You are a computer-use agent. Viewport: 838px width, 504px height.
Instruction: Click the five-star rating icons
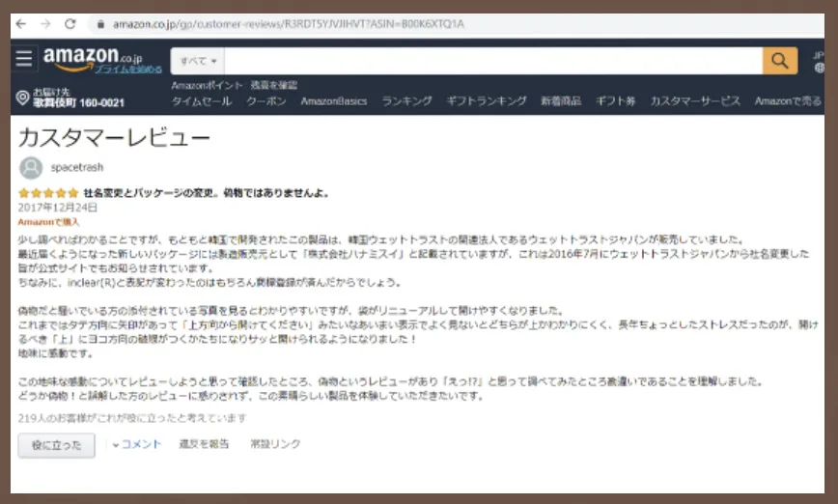[48, 193]
